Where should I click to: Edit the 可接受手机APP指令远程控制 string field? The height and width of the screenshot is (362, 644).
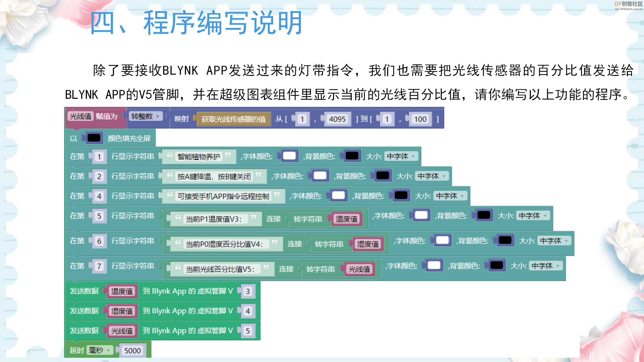[x=223, y=196]
